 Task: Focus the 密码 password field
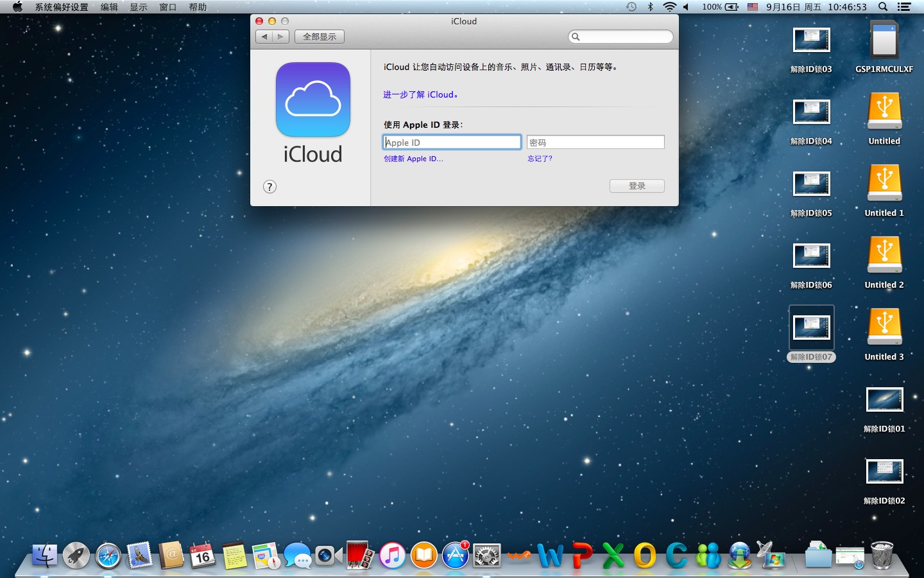coord(595,142)
